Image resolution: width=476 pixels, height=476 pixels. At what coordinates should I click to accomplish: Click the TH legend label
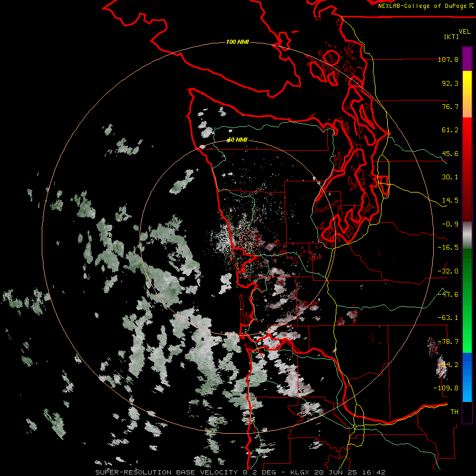pyautogui.click(x=454, y=412)
